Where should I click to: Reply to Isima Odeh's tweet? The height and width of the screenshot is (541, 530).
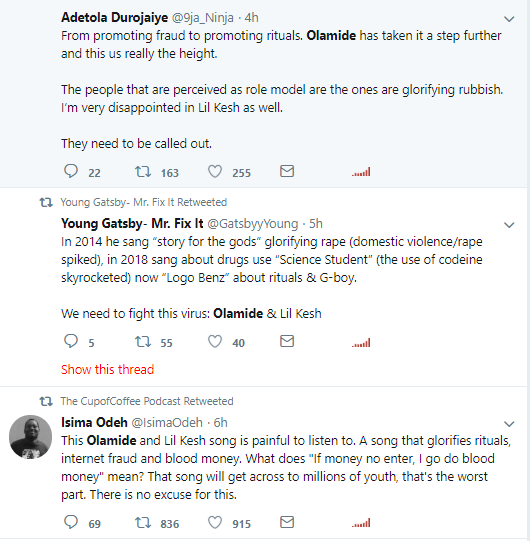coord(71,522)
